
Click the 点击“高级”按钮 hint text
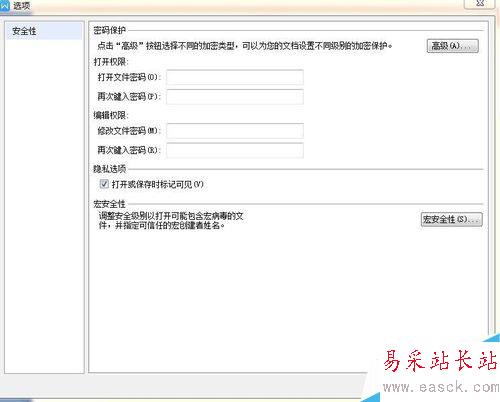pyautogui.click(x=245, y=46)
